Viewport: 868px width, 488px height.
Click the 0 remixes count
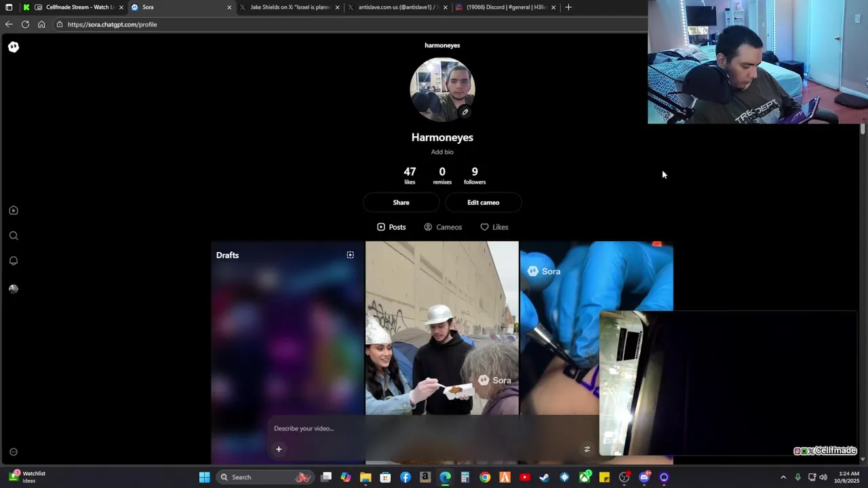[x=442, y=175]
